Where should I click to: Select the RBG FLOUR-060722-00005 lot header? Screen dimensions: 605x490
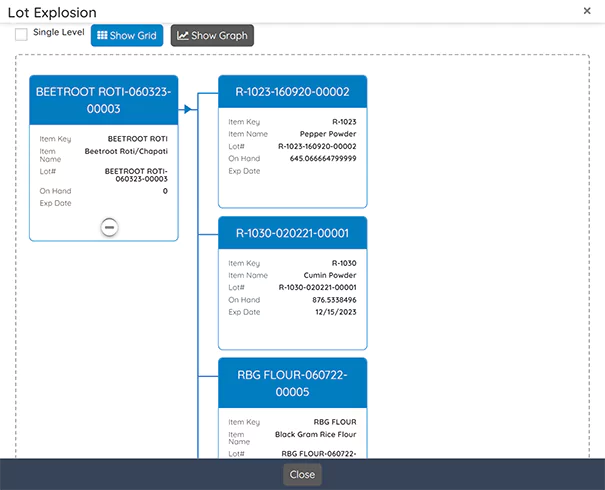(x=292, y=383)
